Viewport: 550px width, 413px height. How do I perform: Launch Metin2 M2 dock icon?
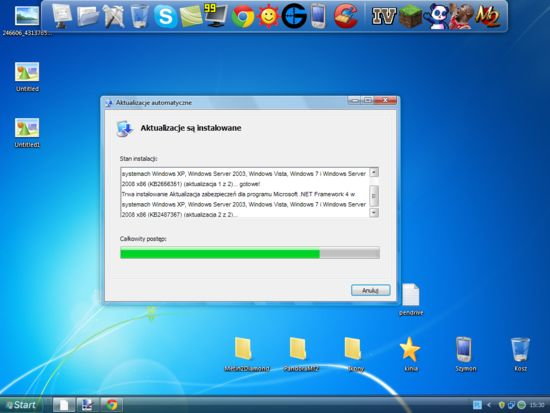click(x=488, y=16)
